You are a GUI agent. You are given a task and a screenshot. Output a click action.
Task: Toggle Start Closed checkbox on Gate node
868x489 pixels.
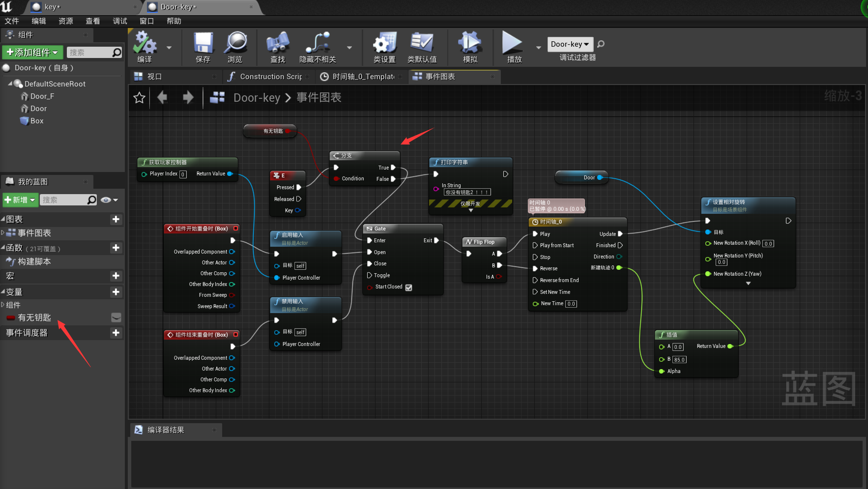(408, 288)
